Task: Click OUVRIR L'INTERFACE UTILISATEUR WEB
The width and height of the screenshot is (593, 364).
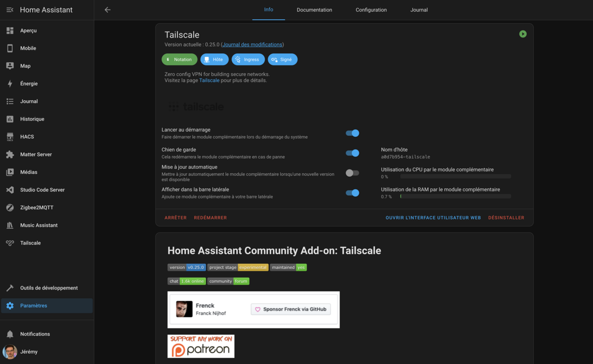Action: (x=433, y=218)
